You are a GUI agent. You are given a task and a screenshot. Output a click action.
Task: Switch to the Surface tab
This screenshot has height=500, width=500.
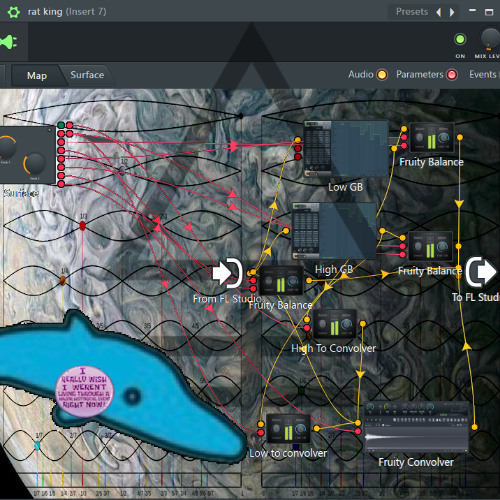pyautogui.click(x=87, y=75)
